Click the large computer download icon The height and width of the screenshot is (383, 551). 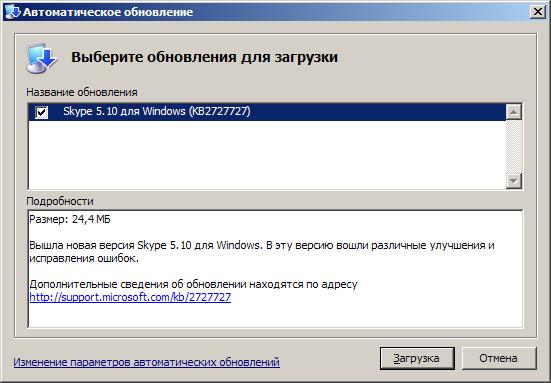point(41,58)
